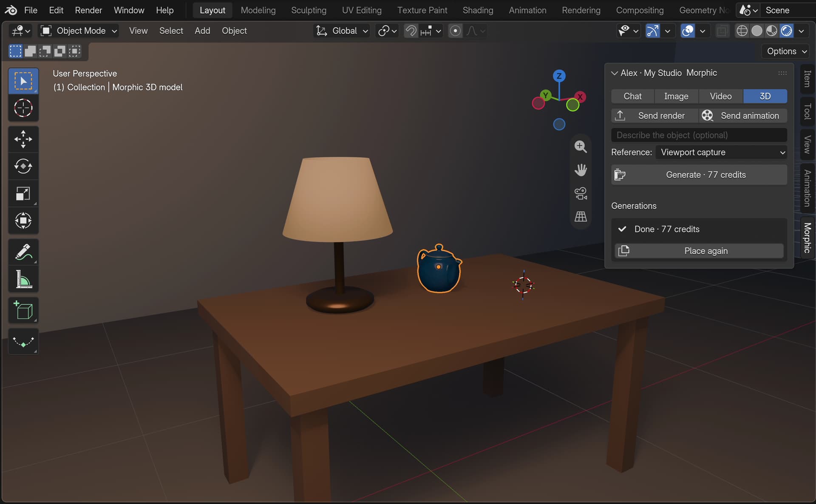The height and width of the screenshot is (504, 816).
Task: Click the Z axis on navigation gizmo
Action: click(x=559, y=76)
